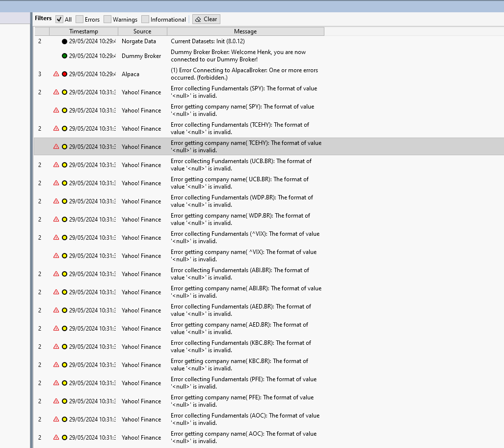504x448 pixels.
Task: Click yellow dot for company name (PFE) row
Action: pos(64,401)
